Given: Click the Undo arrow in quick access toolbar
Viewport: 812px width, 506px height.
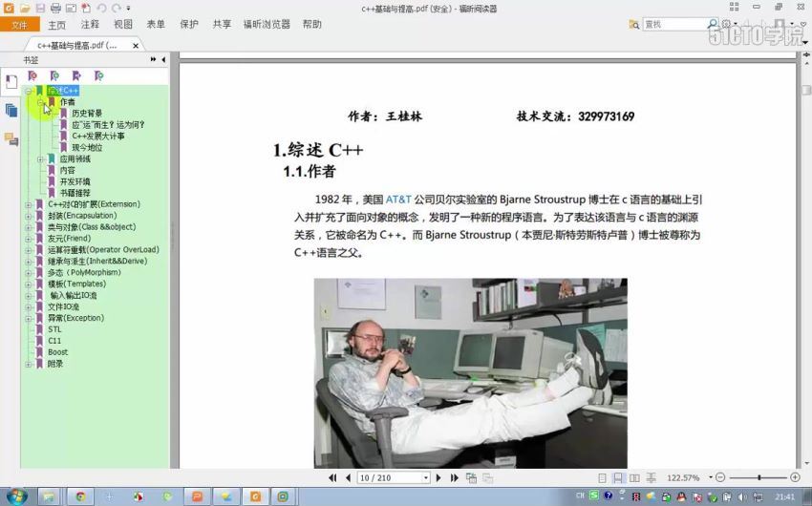Looking at the screenshot, I should [101, 8].
